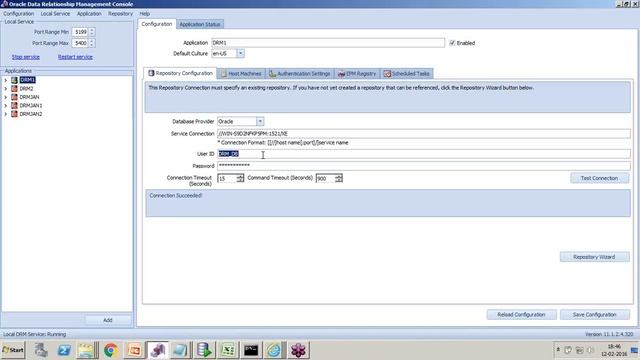Screen dimensions: 640x360
Task: Expand the DRM2 tree node
Action: click(x=6, y=89)
